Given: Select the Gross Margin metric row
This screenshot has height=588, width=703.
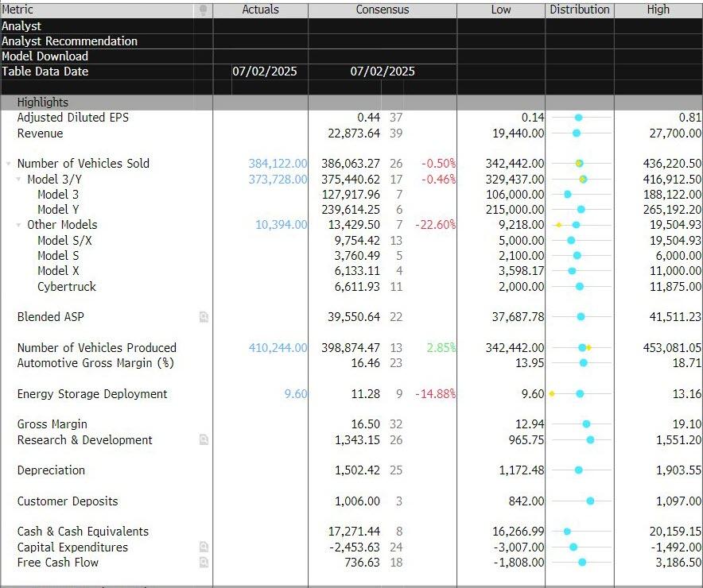Looking at the screenshot, I should click(52, 424).
